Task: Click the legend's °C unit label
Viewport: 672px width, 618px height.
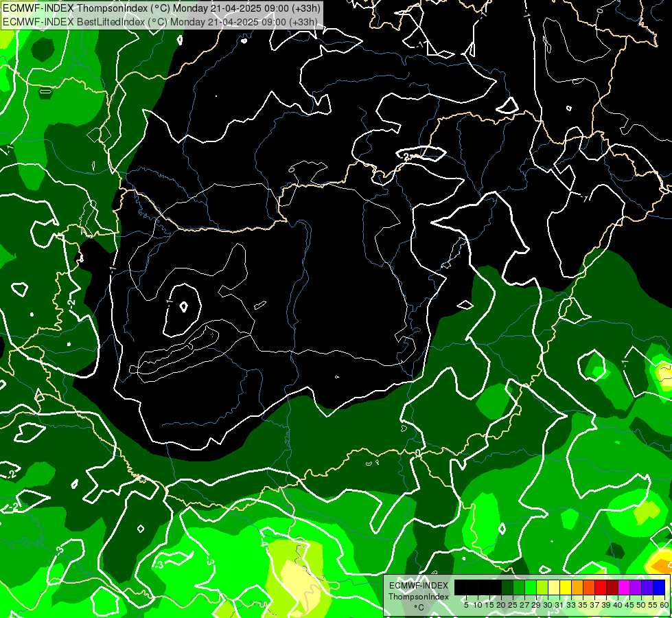Action: pyautogui.click(x=419, y=608)
